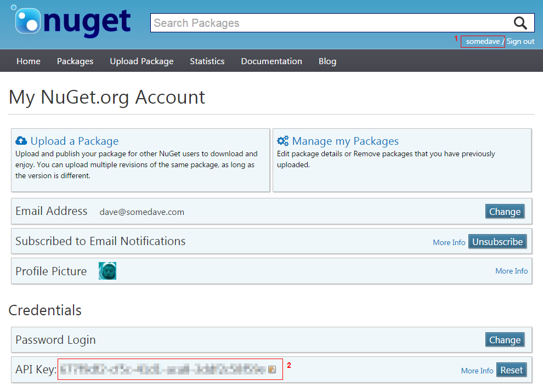Click the gears icon by Manage my Packages

(282, 140)
